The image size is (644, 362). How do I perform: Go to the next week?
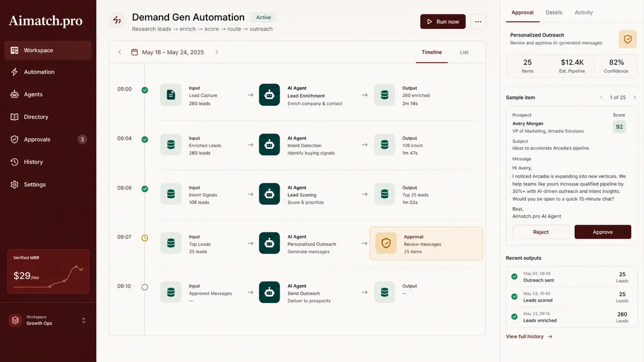coord(217,52)
